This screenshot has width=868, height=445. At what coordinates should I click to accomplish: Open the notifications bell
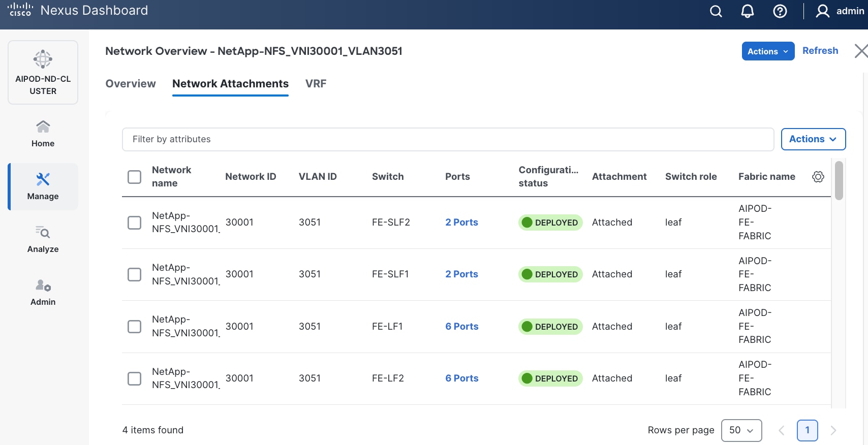(747, 11)
